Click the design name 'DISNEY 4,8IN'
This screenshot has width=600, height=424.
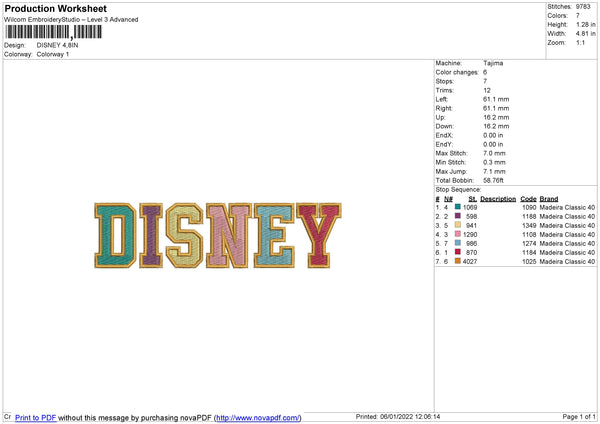[57, 45]
